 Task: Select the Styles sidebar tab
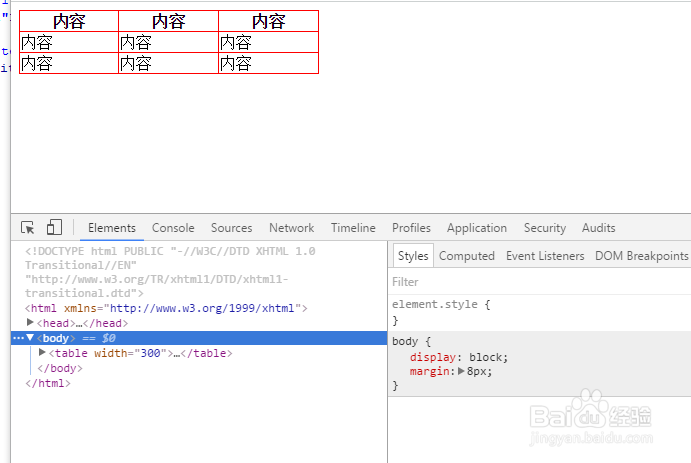click(413, 256)
